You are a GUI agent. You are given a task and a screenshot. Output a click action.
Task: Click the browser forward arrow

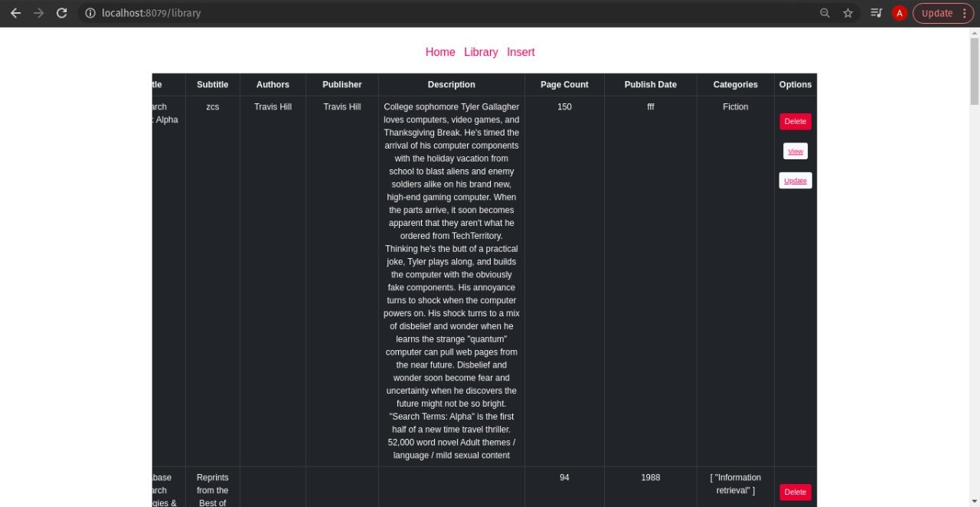tap(38, 13)
